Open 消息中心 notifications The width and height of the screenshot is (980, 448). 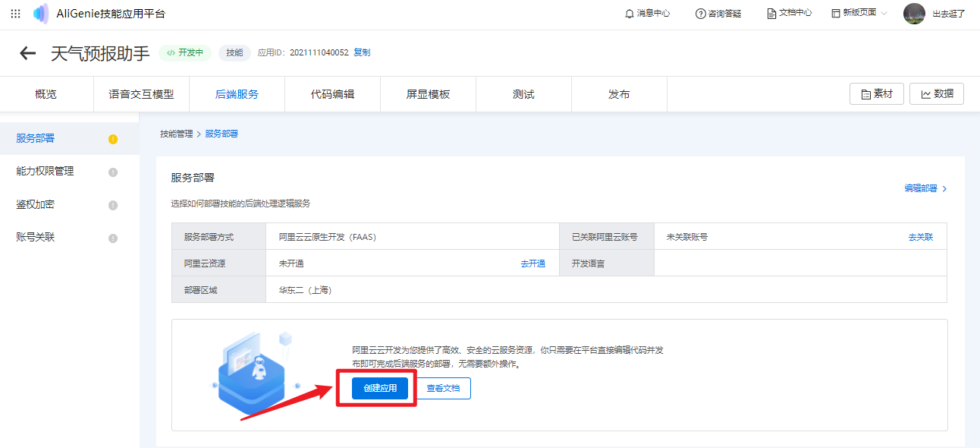click(647, 14)
